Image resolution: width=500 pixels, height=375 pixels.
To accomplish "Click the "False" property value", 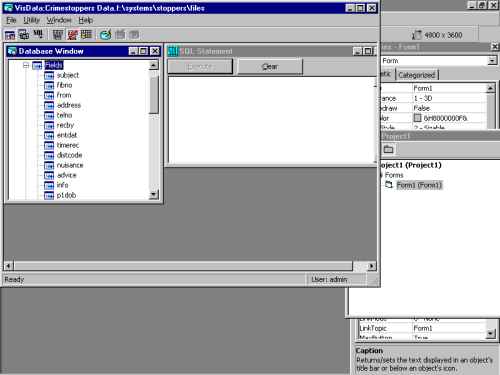I will (x=422, y=108).
